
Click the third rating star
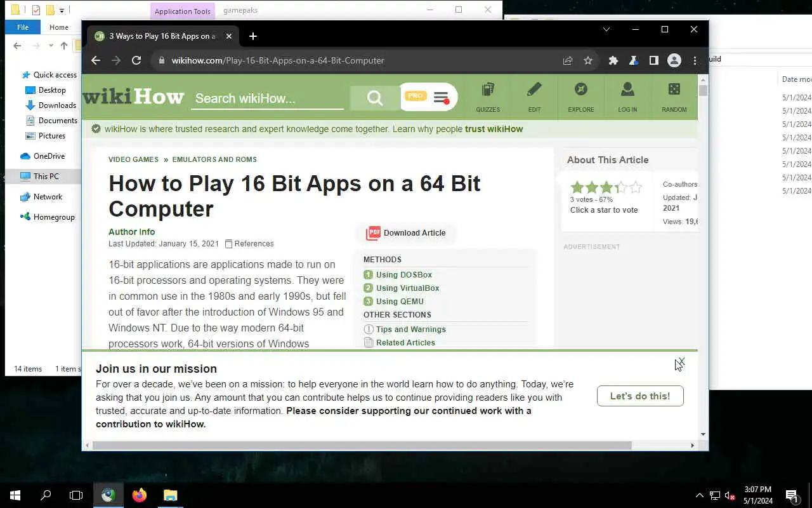coord(606,187)
